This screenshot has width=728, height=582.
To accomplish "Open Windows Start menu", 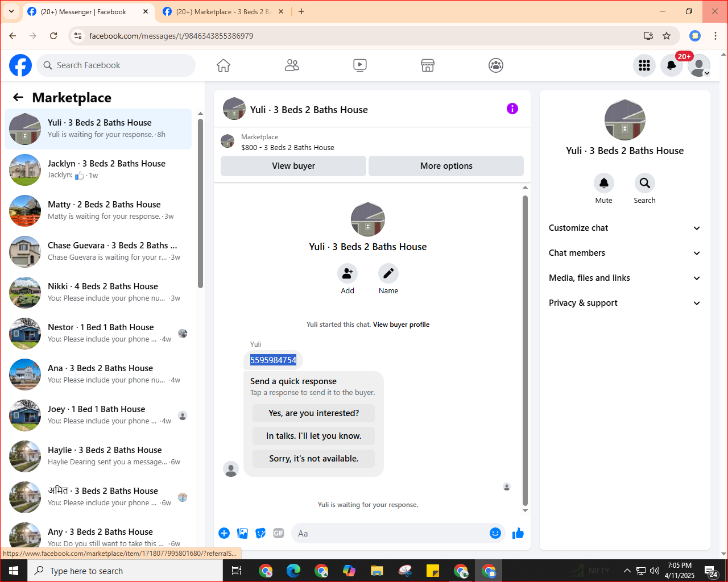I will (x=14, y=571).
